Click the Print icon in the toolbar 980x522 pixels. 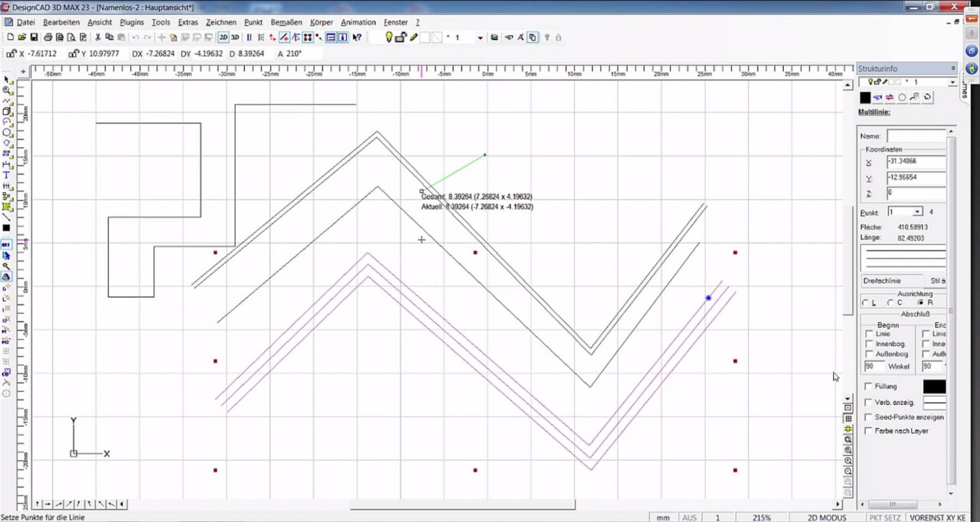(48, 37)
